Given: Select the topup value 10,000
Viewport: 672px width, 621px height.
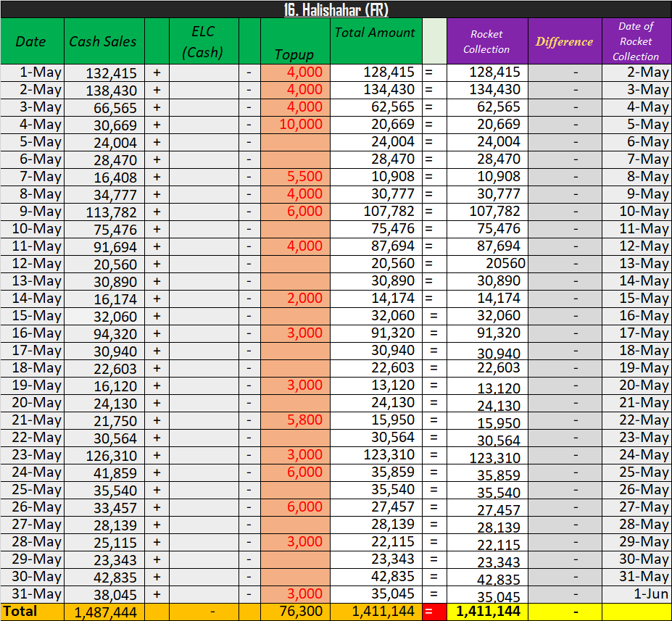Looking at the screenshot, I should pyautogui.click(x=295, y=125).
